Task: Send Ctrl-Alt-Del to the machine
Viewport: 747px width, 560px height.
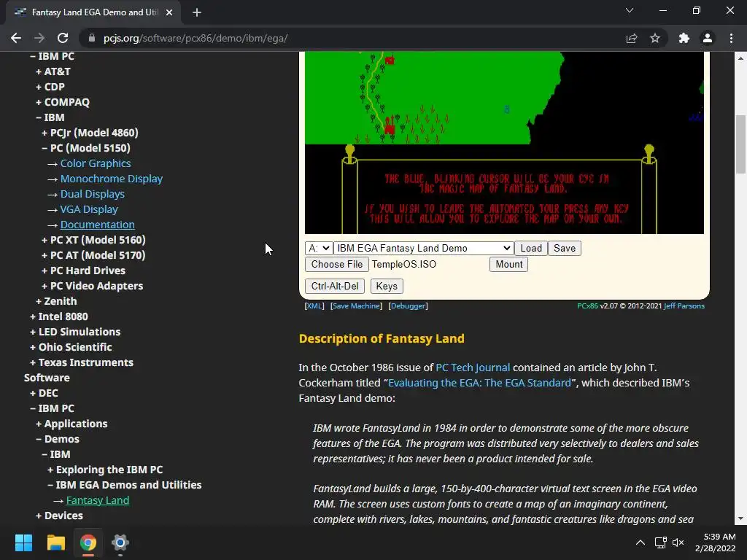Action: point(335,286)
